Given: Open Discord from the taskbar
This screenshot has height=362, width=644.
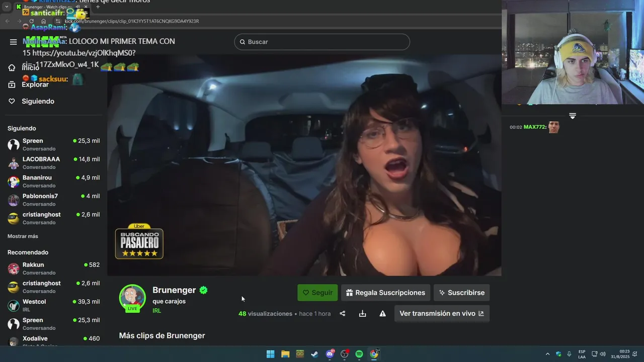Looking at the screenshot, I should (x=330, y=354).
